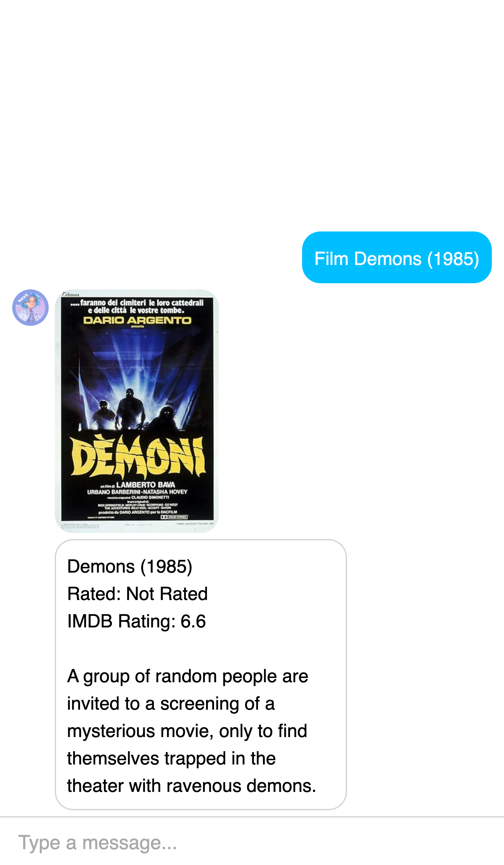Open the Demoni movie poster image
Viewport: 504px width, 865px height.
137,411
